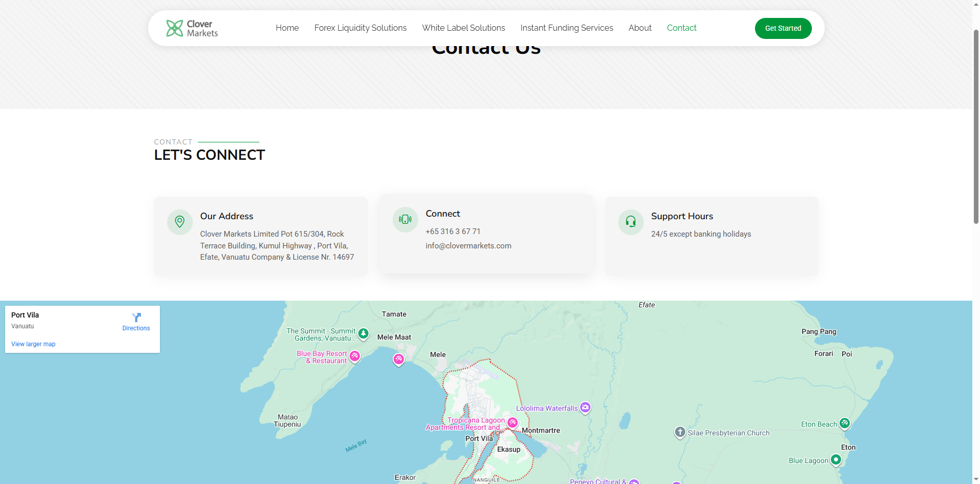This screenshot has width=980, height=484.
Task: Click the location pin address icon
Action: [x=179, y=222]
